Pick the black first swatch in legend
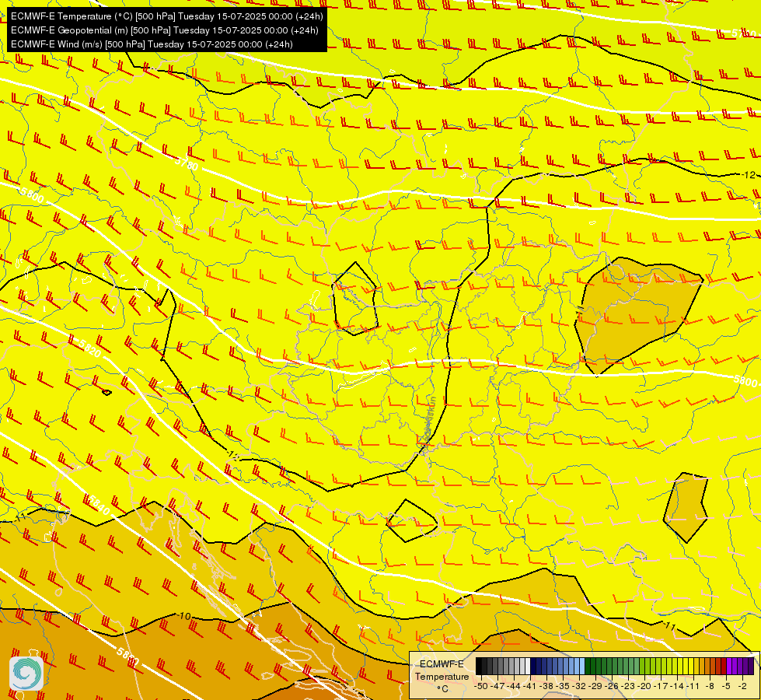This screenshot has height=700, width=761. (x=479, y=666)
